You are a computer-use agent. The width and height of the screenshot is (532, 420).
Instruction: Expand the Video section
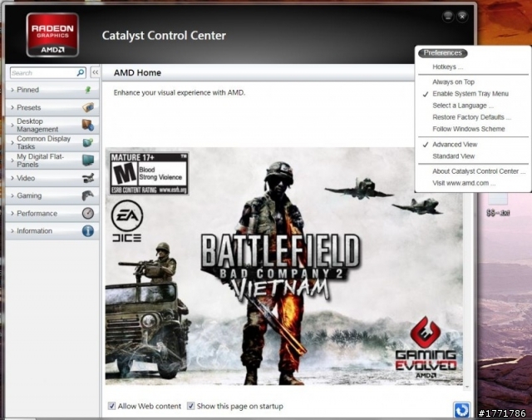click(52, 178)
